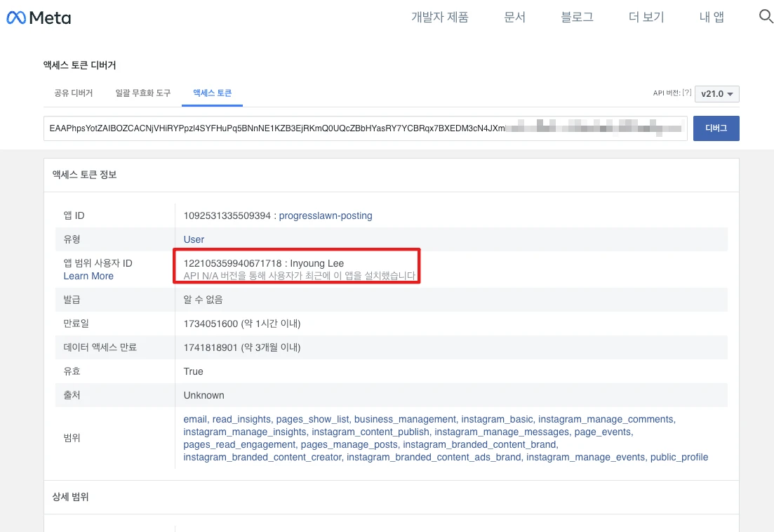This screenshot has height=532, width=774.
Task: Click the 발급 value "알 수 없음"
Action: coord(203,300)
